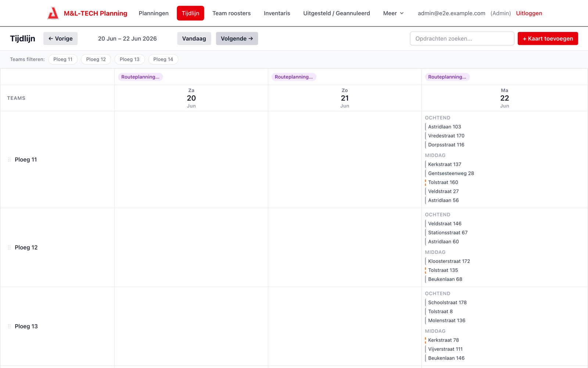588x368 pixels.
Task: Toggle Ploeg 11 team filter chip
Action: pyautogui.click(x=63, y=59)
